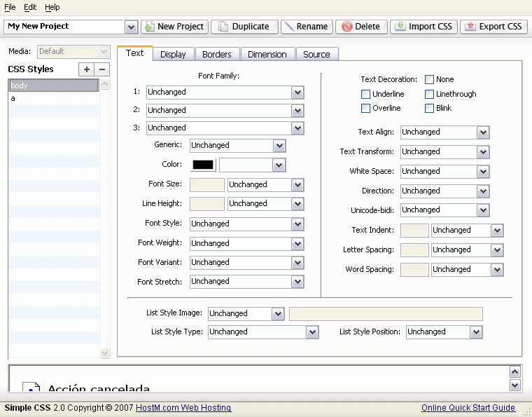The width and height of the screenshot is (532, 417).
Task: Switch to the Borders tab
Action: pos(217,55)
